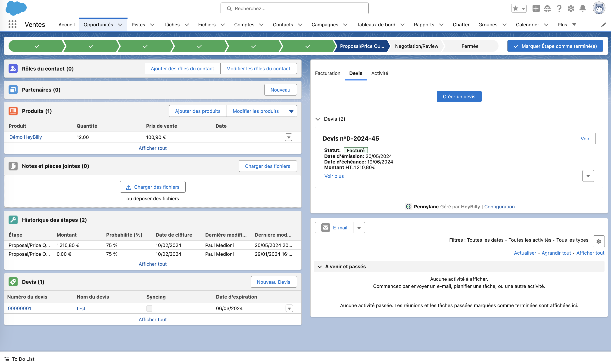Image resolution: width=611 pixels, height=364 pixels.
Task: Toggle the Syncing checkbox for quote test
Action: 149,308
